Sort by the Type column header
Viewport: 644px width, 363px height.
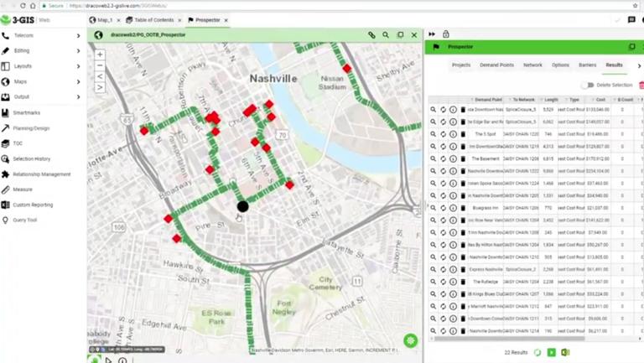point(572,100)
